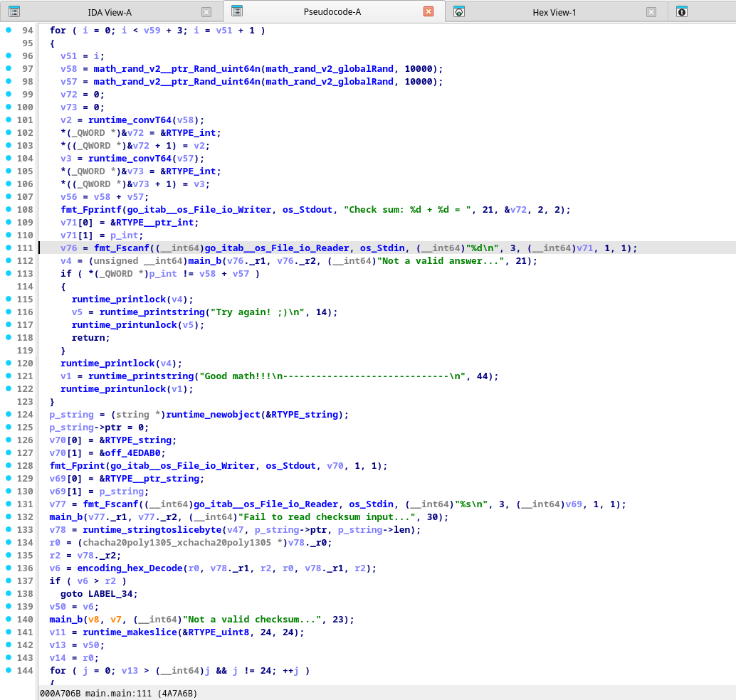Toggle the breakpoint dot on line 124
Viewport: 736px width, 700px height.
click(x=7, y=414)
